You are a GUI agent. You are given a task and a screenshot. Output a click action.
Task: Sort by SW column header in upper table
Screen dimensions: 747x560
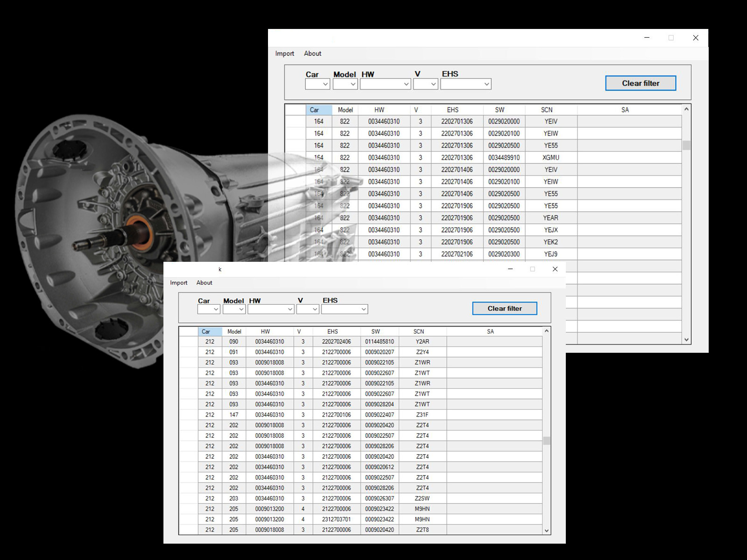click(500, 110)
